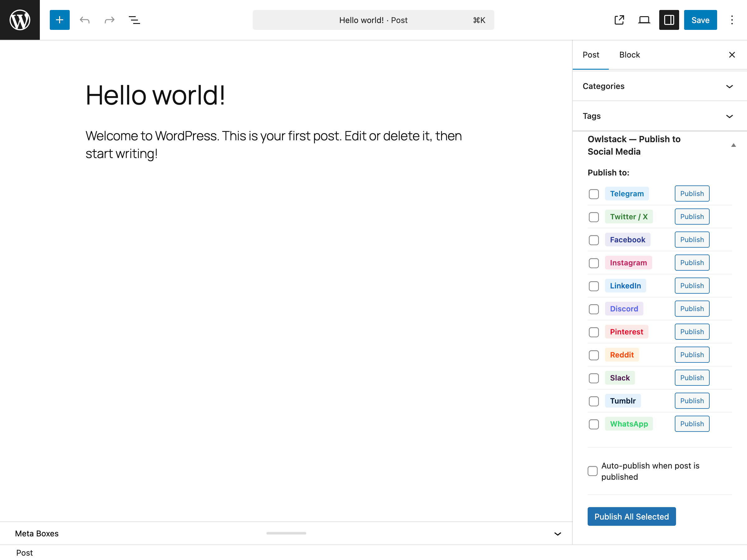Click the Meta Boxes resize handle
The image size is (747, 560).
point(286,533)
